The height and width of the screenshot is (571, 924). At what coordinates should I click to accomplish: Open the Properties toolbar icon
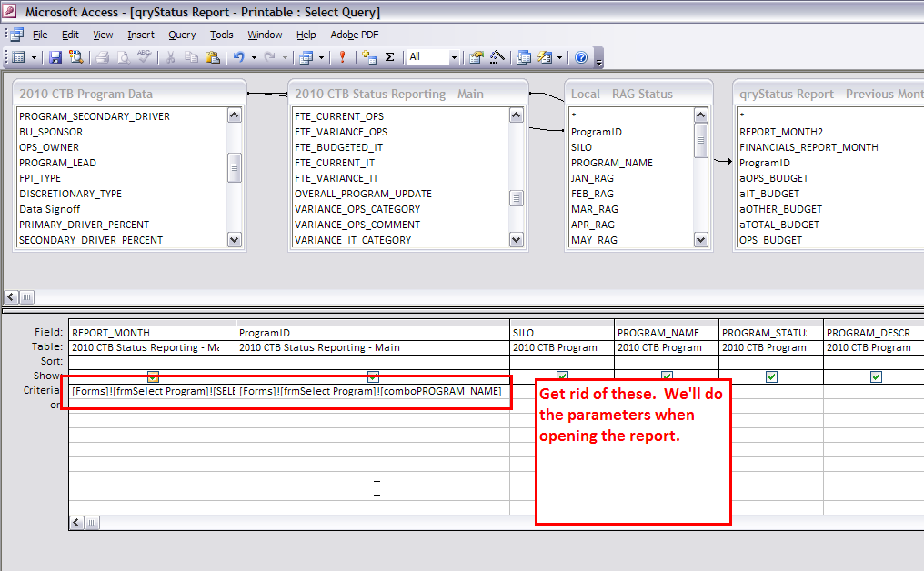click(x=476, y=57)
